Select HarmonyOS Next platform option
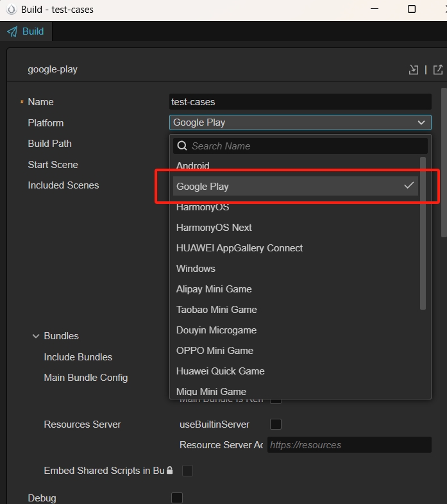This screenshot has height=504, width=447. [x=296, y=228]
